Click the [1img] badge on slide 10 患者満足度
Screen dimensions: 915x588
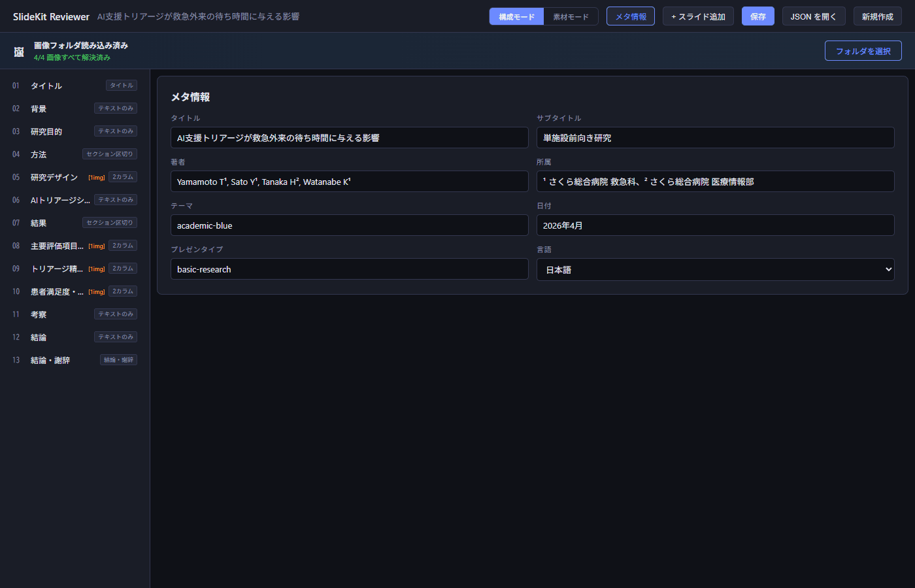point(96,291)
